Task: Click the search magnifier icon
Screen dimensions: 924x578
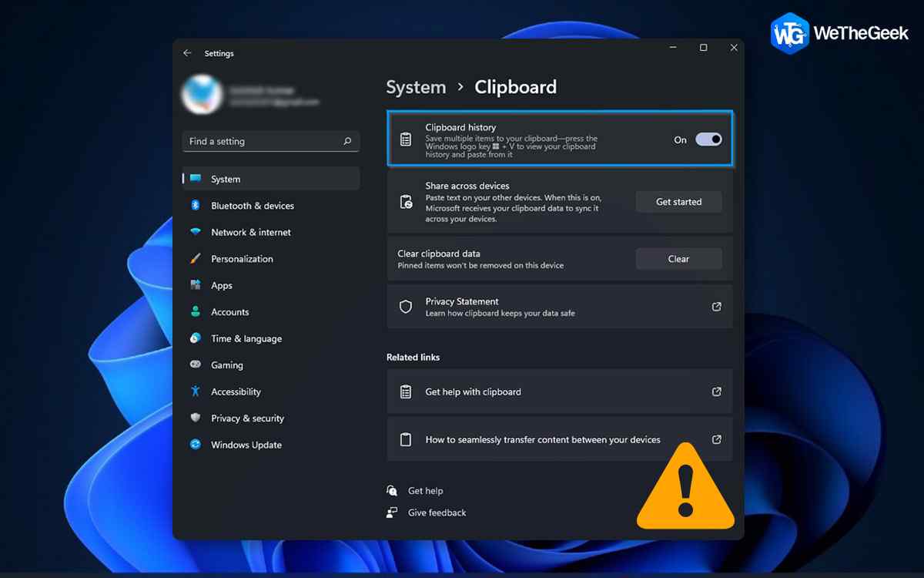Action: (347, 141)
